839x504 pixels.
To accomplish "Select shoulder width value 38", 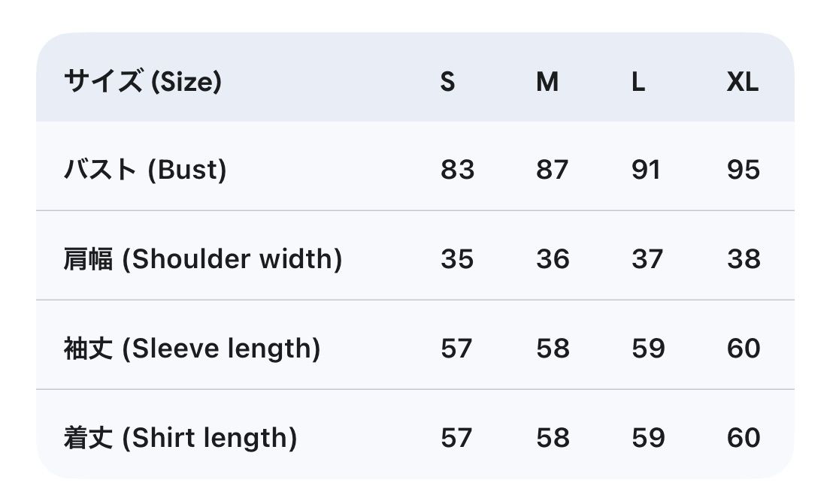I will [744, 259].
